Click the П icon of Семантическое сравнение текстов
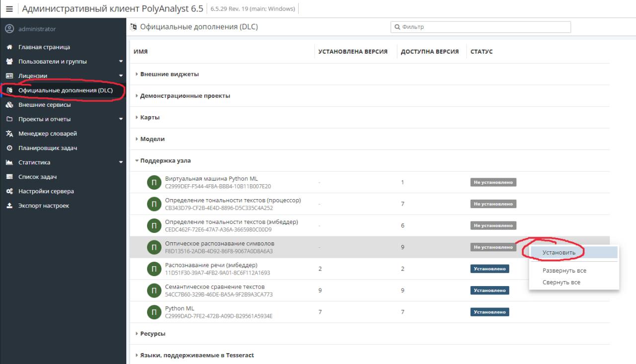 coord(155,291)
